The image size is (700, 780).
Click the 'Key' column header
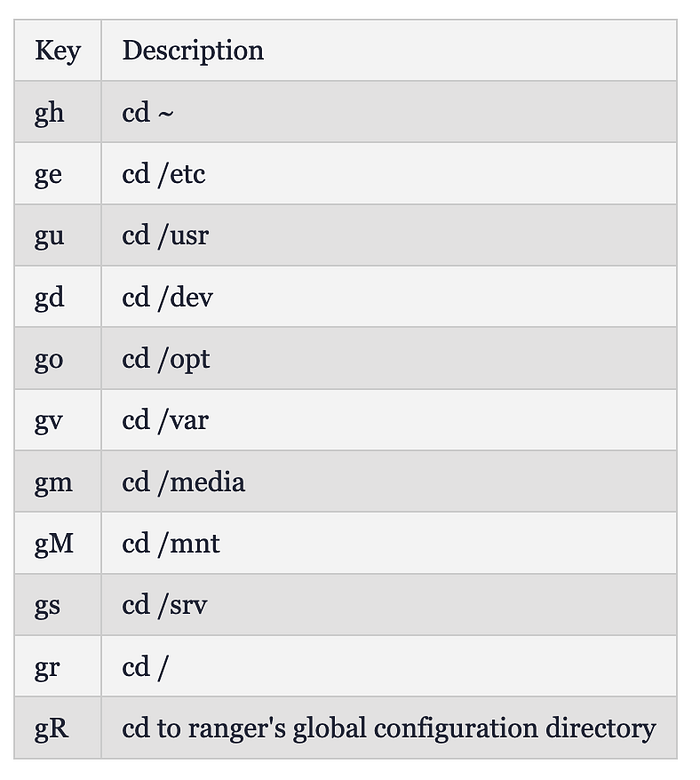(57, 51)
